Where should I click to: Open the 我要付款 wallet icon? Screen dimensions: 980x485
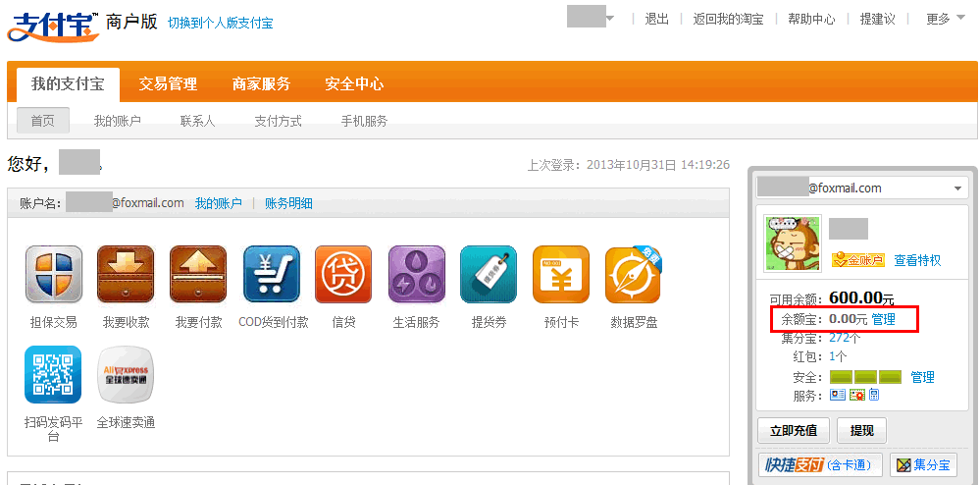point(198,274)
